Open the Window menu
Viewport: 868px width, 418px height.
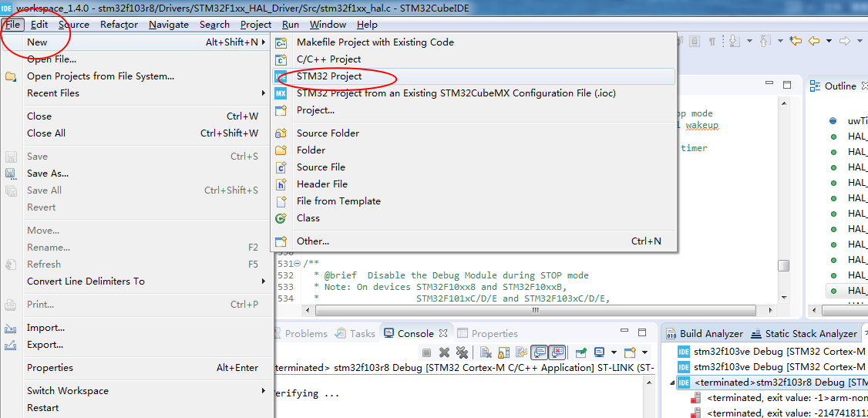tap(328, 25)
